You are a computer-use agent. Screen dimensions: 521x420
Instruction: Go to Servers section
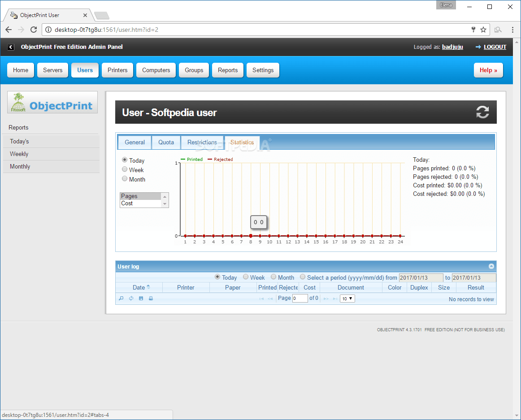[x=53, y=70]
